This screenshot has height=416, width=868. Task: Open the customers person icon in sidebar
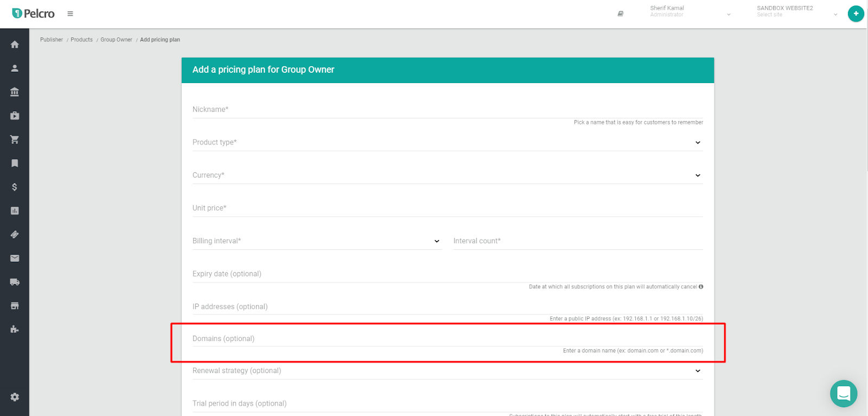[15, 68]
